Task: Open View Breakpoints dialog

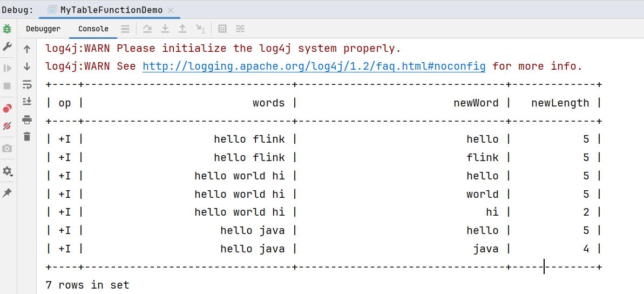Action: click(7, 108)
